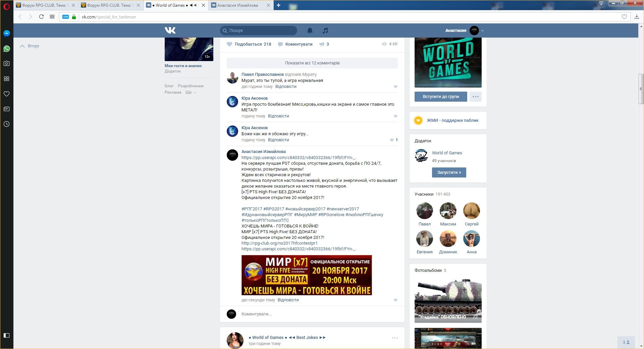
Task: Toggle the VPN badge in the address bar
Action: coord(66,17)
